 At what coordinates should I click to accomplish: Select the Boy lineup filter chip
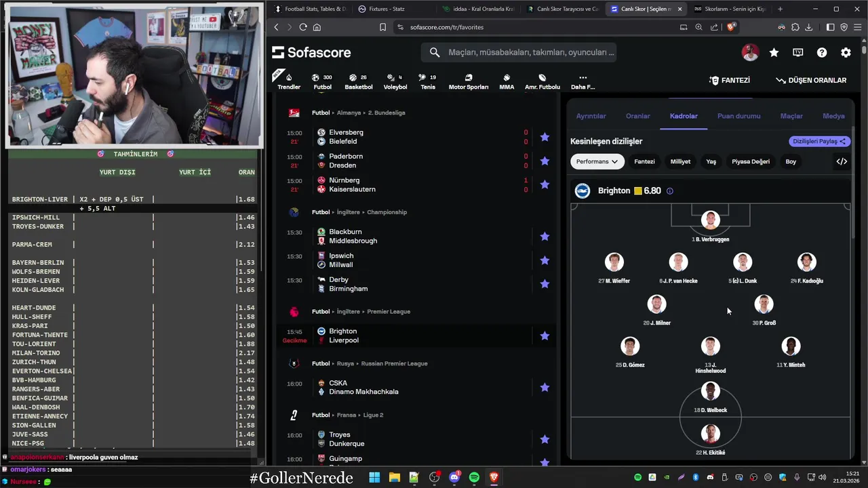(791, 161)
